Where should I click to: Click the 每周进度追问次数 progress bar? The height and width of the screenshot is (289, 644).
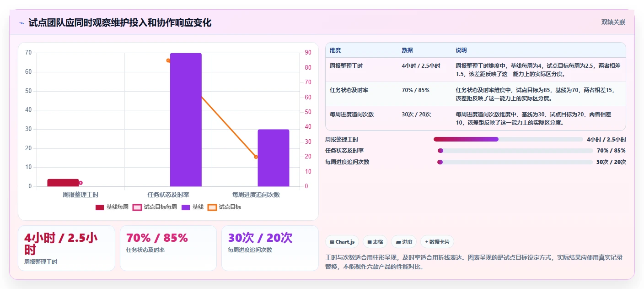(x=515, y=162)
